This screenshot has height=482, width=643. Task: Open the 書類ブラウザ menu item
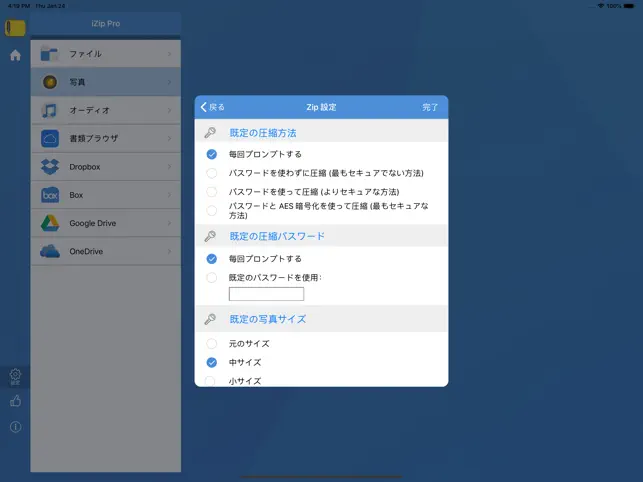click(106, 139)
